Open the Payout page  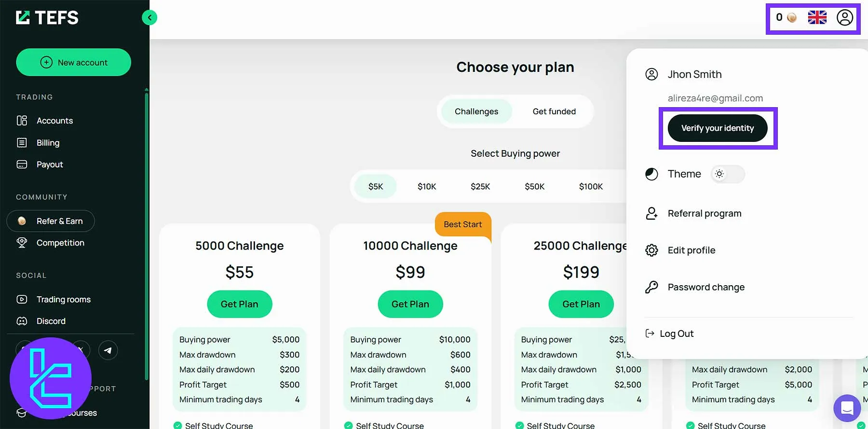click(x=50, y=165)
